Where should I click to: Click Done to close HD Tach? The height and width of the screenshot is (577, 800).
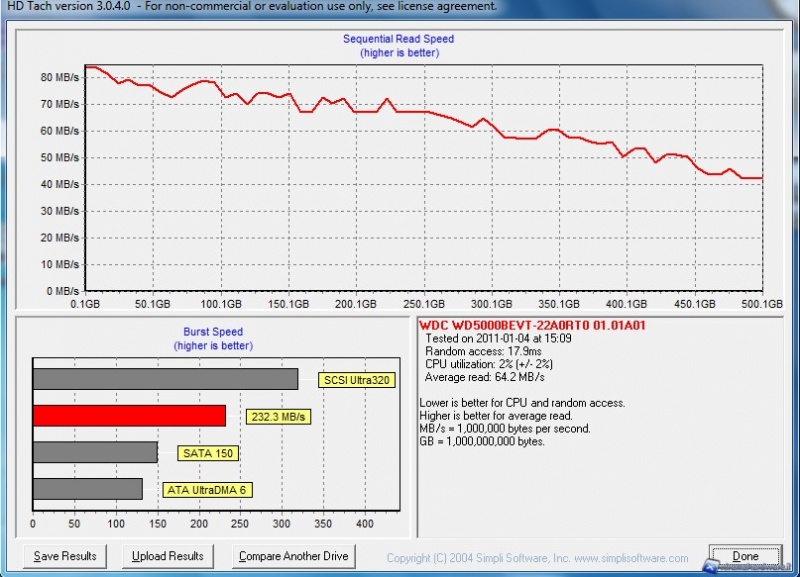tap(745, 556)
